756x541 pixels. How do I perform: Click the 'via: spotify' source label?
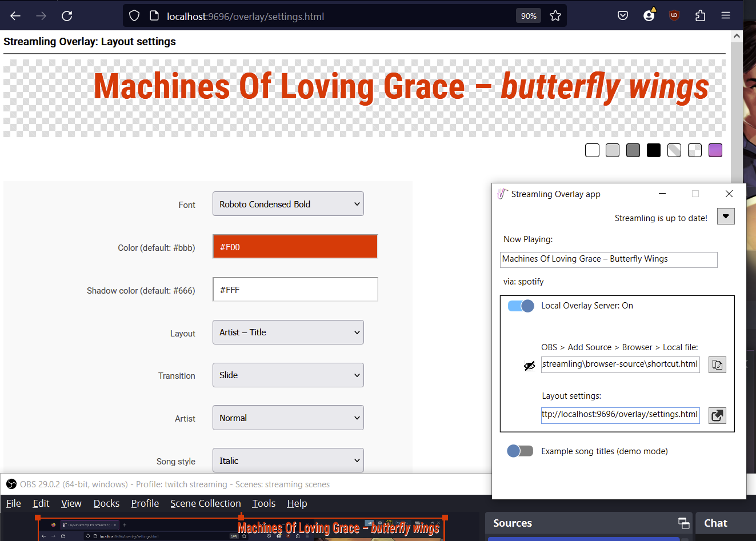pyautogui.click(x=523, y=282)
